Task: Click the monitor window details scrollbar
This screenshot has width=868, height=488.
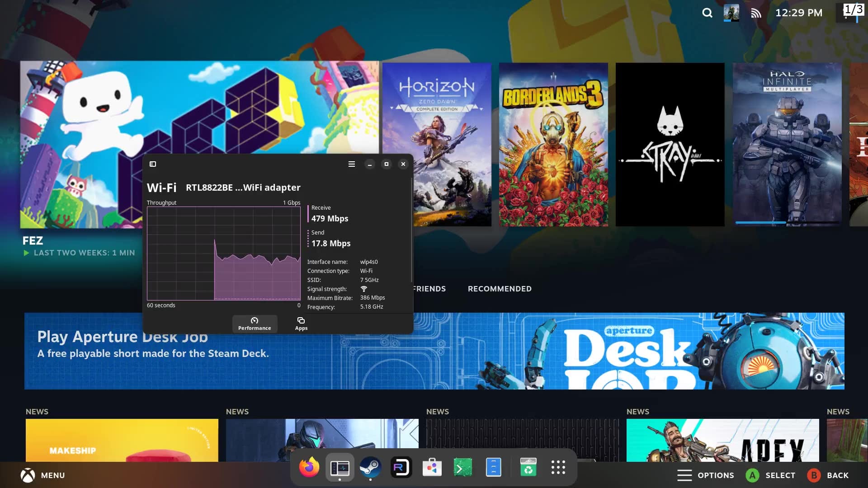Action: 411,230
